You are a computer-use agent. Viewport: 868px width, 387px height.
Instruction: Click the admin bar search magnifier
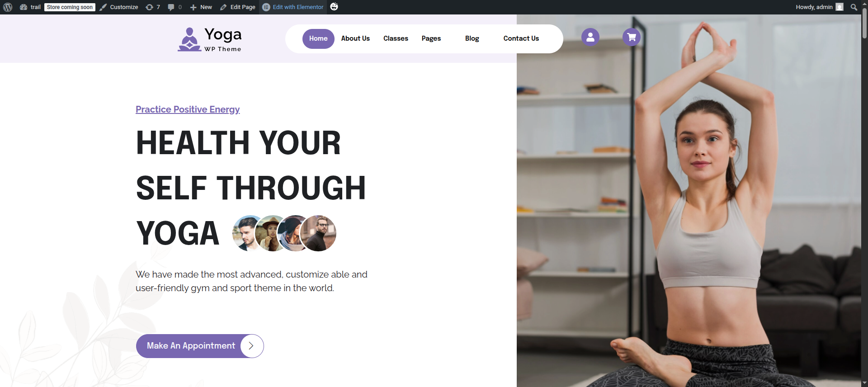pos(854,7)
